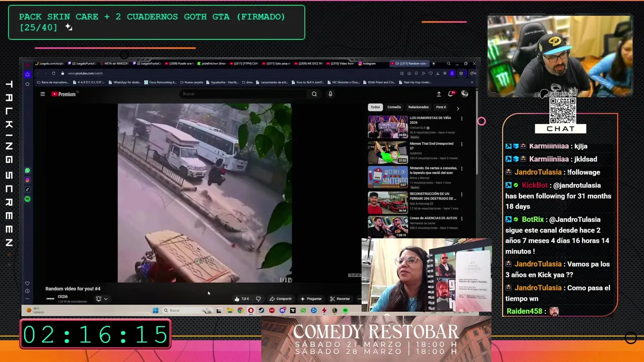Image resolution: width=644 pixels, height=362 pixels.
Task: Open Memes That End Unexpected 37 thumbnail
Action: pos(388,152)
